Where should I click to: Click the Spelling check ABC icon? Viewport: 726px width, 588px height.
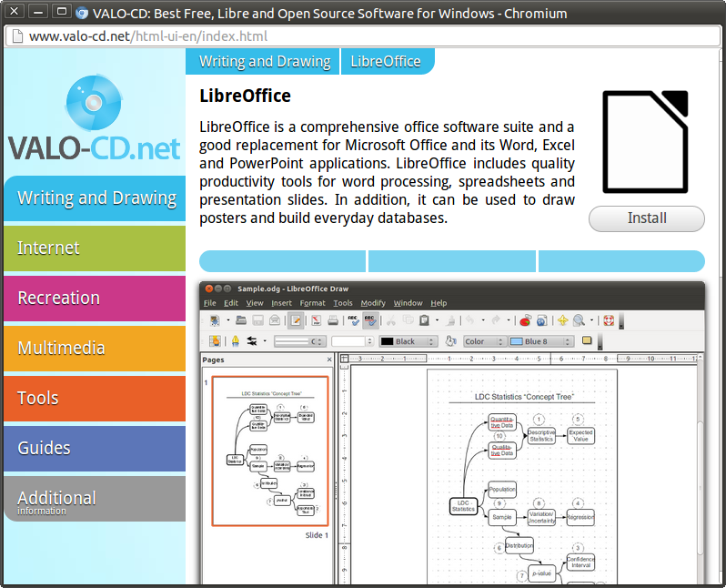[353, 320]
